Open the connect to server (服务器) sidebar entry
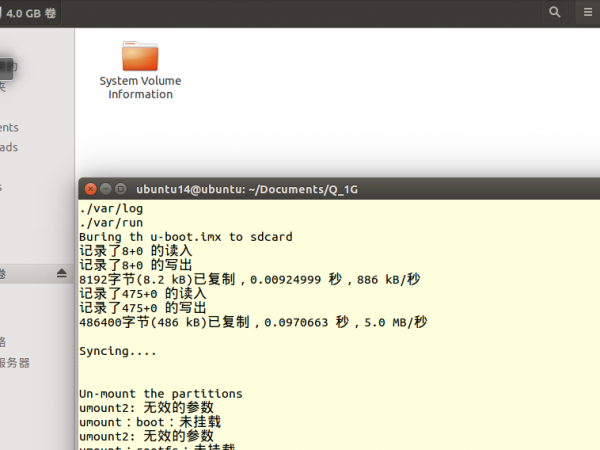Image resolution: width=600 pixels, height=450 pixels. tap(15, 362)
